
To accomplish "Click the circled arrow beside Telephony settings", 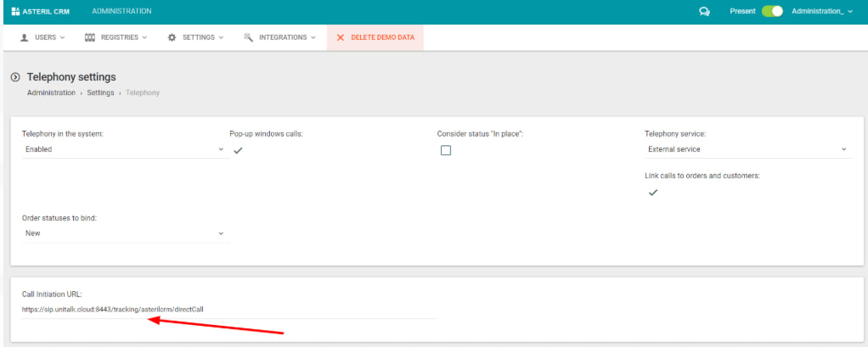I will pos(15,77).
